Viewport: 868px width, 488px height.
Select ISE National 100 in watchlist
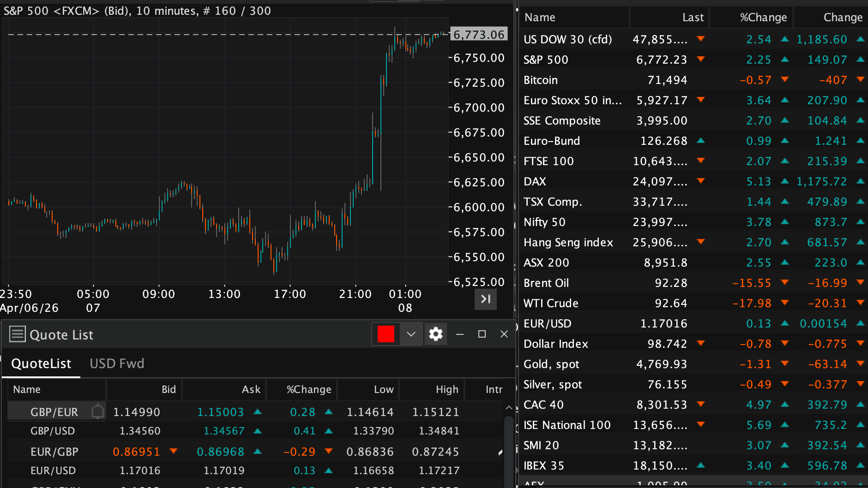tap(693, 425)
